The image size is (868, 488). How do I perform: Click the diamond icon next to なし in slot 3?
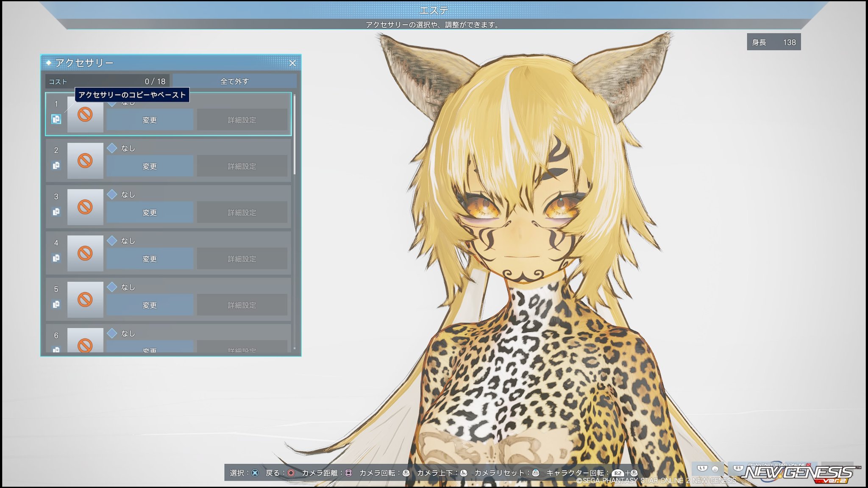click(112, 194)
